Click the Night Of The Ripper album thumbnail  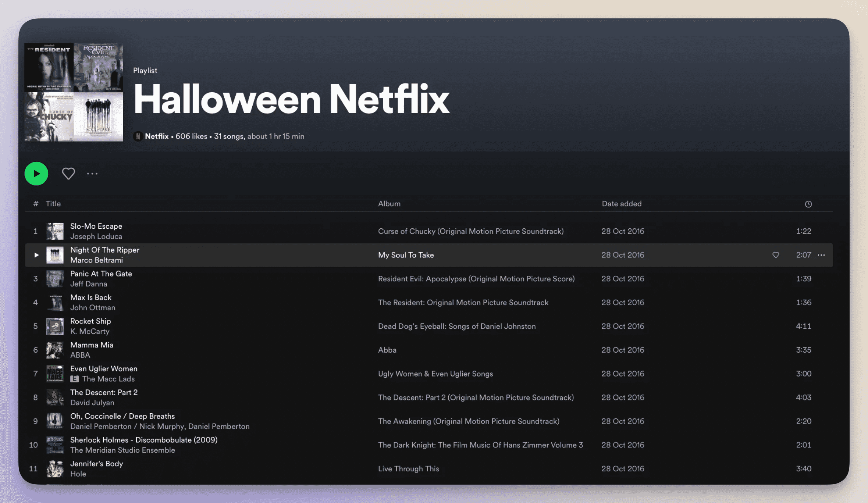(55, 255)
